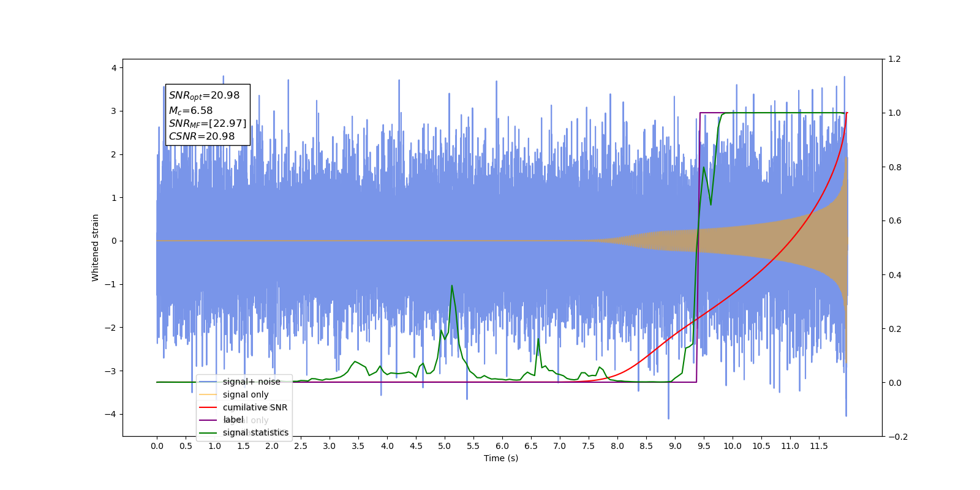Click the right y-axis tick label 1.2

pyautogui.click(x=894, y=59)
